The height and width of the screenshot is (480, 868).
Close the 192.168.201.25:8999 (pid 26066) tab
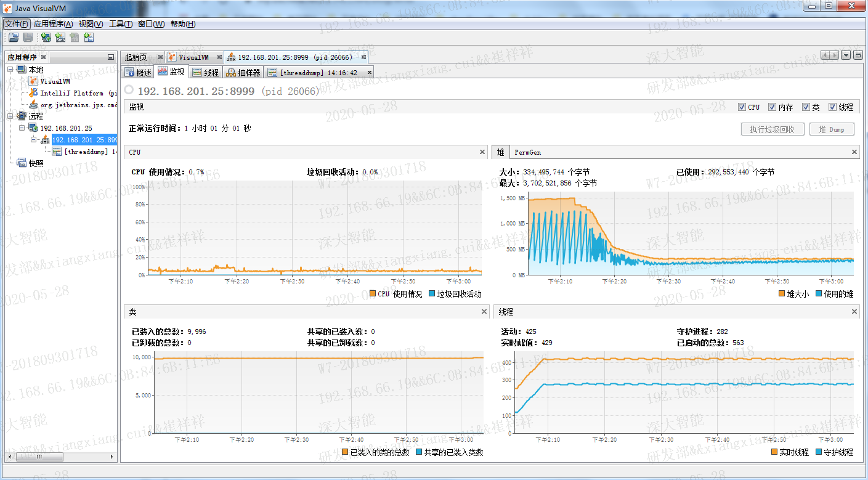click(363, 57)
